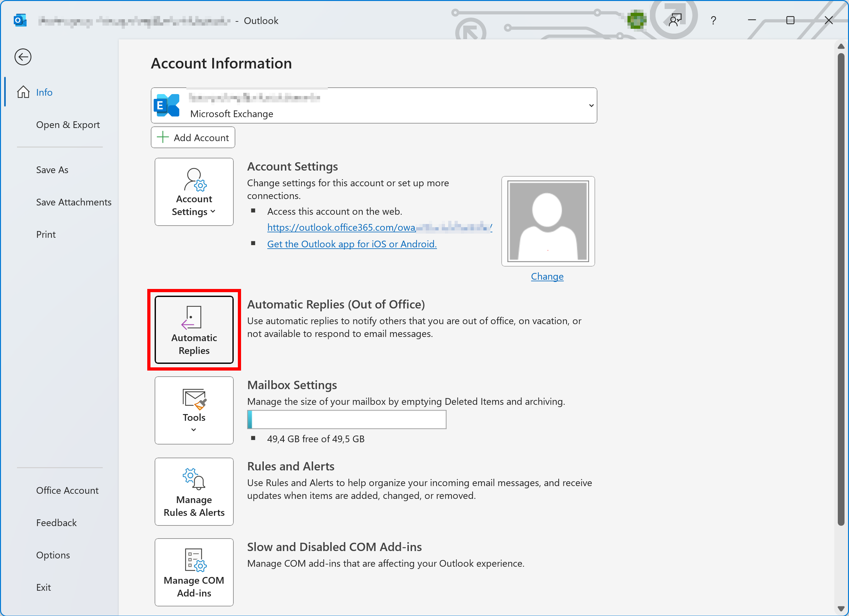849x616 pixels.
Task: Open the Automatic Replies button
Action: point(194,330)
